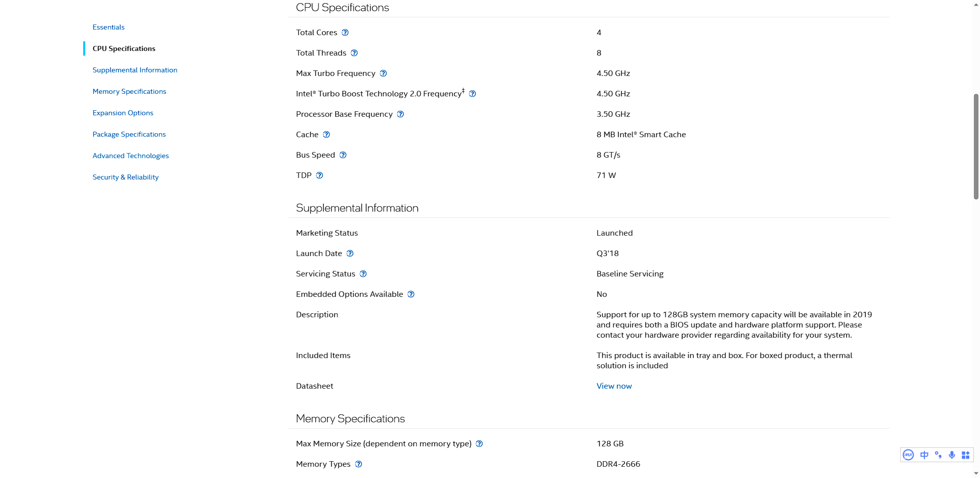Open the Launch Date help icon

[x=350, y=254]
